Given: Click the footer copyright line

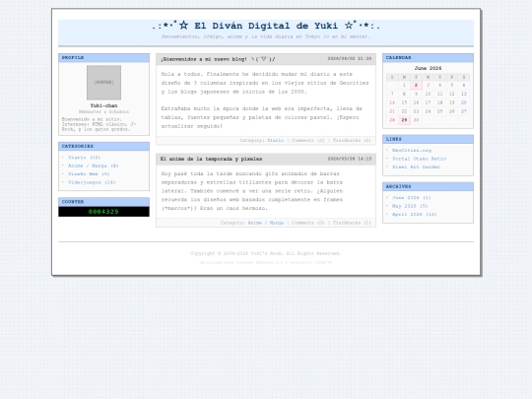Looking at the screenshot, I should [266, 253].
